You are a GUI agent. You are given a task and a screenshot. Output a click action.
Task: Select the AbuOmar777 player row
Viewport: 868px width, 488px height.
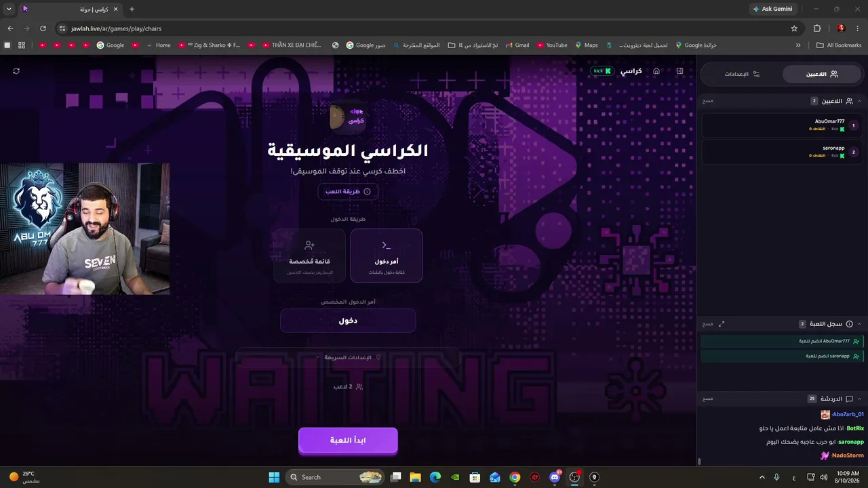coord(782,125)
